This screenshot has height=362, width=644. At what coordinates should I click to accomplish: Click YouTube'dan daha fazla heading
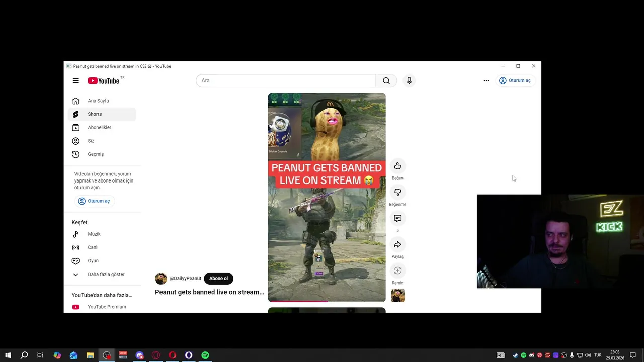click(x=102, y=295)
